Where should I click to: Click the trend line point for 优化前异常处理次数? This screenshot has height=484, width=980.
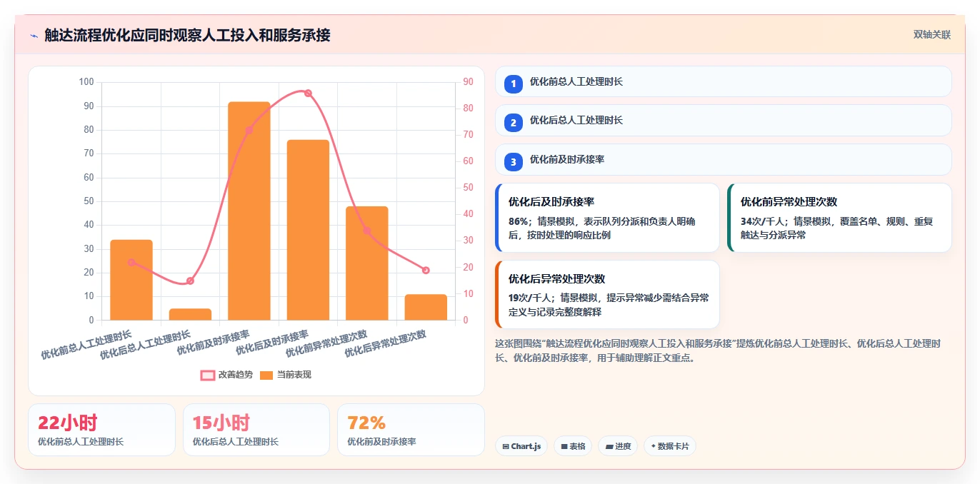point(367,230)
